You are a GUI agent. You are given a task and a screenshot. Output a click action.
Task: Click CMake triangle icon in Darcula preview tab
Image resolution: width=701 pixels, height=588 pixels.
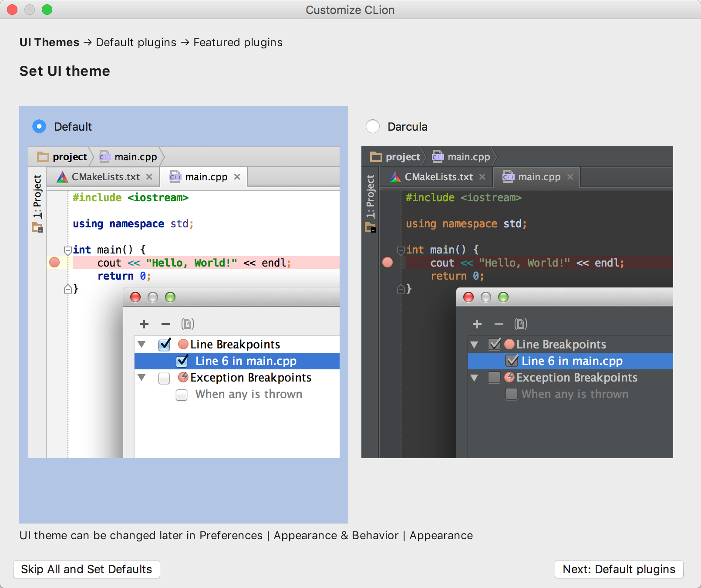coord(395,177)
